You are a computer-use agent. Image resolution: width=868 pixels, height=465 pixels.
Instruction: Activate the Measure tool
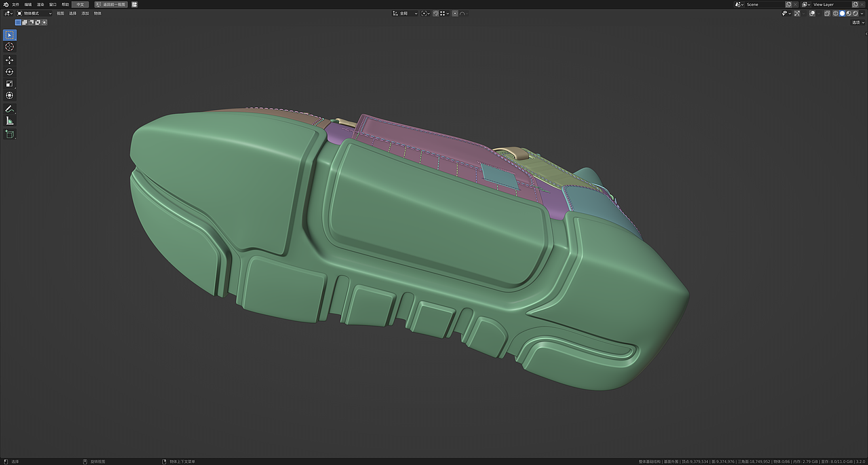9,121
